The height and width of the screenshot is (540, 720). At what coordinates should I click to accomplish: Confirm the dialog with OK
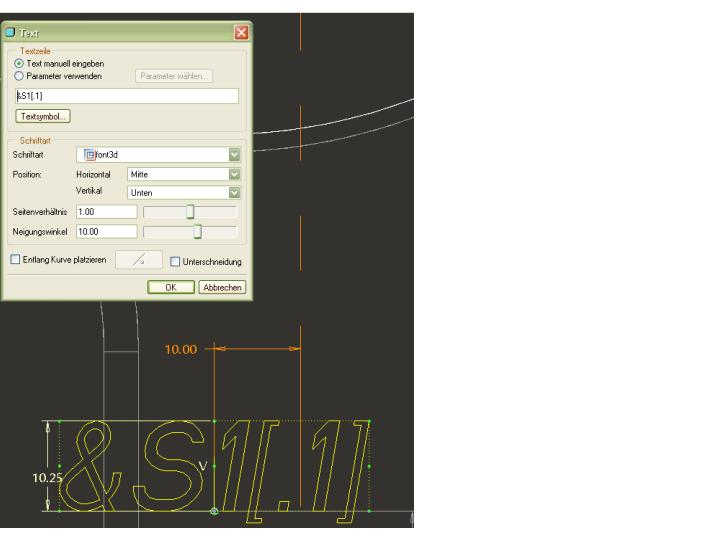(171, 287)
